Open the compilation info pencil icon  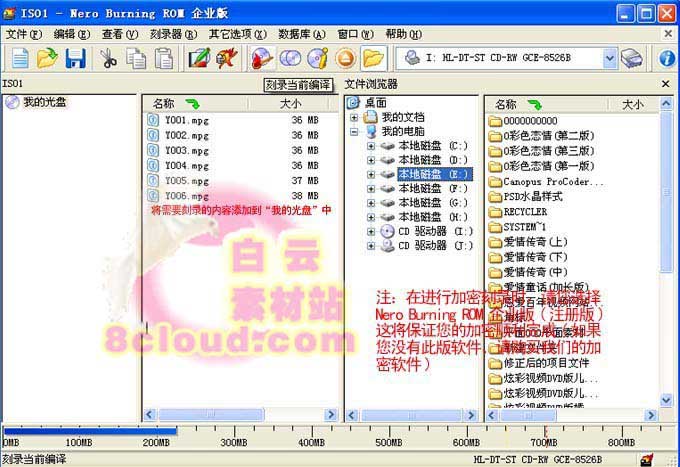(x=199, y=58)
